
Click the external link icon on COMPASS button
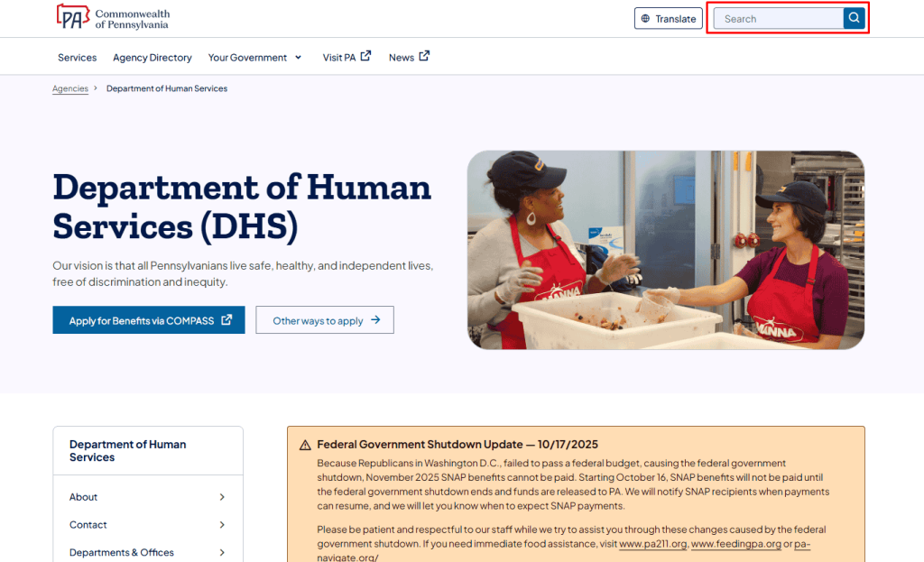(x=226, y=320)
